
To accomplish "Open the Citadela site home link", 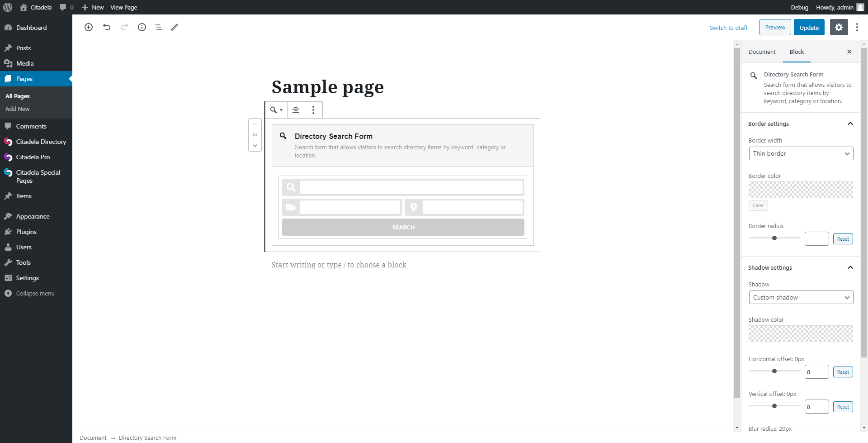I will point(36,7).
